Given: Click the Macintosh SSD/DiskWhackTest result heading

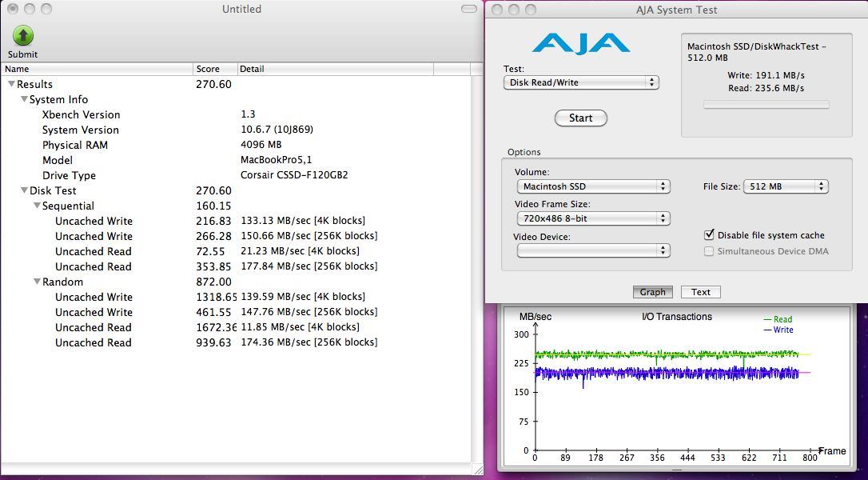Looking at the screenshot, I should [757, 52].
